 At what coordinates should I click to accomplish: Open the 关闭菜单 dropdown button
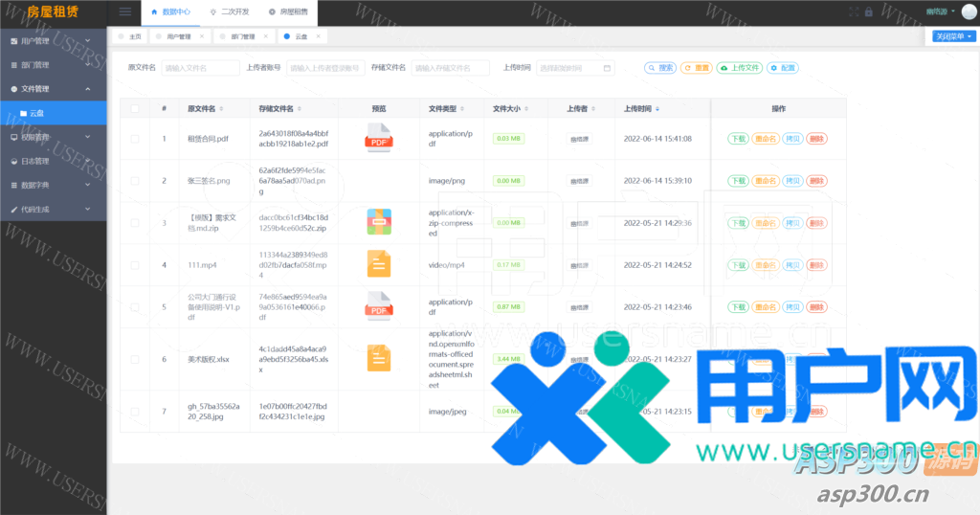pos(953,36)
